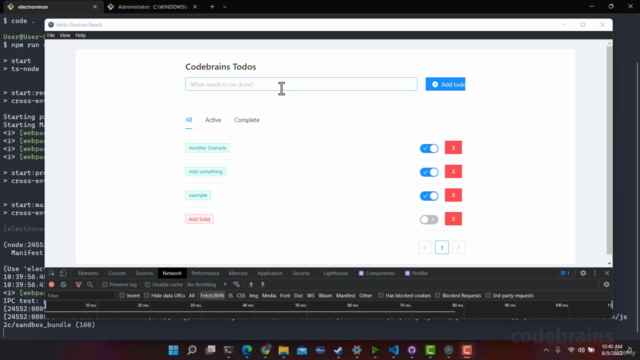Open the Lighthouse DevTools tab
Screen dimensions: 640x360
336,273
